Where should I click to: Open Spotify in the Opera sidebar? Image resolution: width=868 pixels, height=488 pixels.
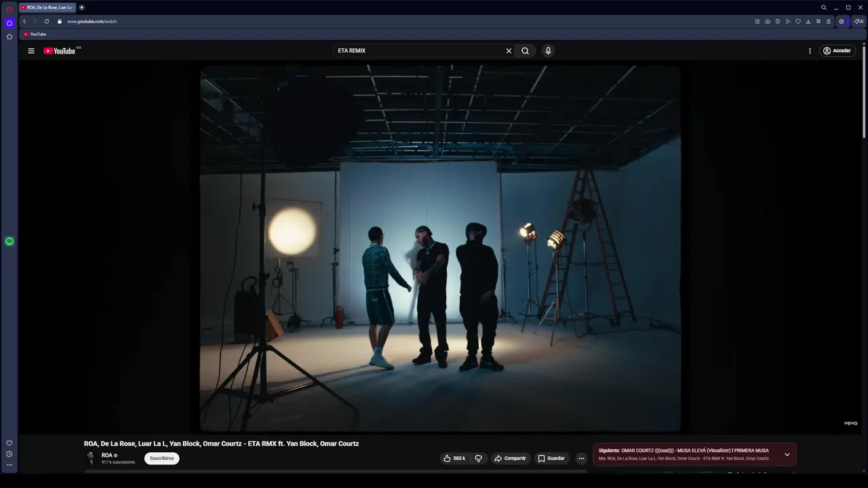click(9, 241)
